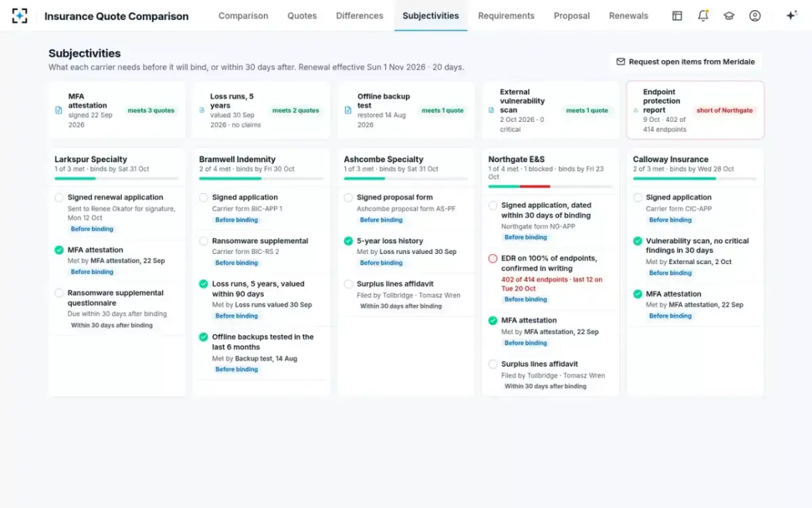Viewport: 812px width, 508px height.
Task: Click the Larkspur Specialty progress bar
Action: point(116,179)
